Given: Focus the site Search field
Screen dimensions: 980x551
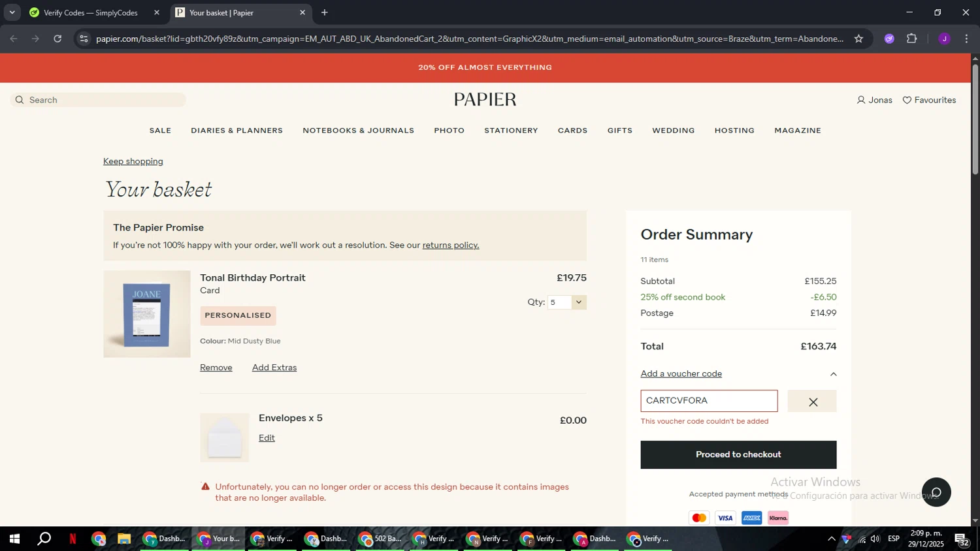Looking at the screenshot, I should click(99, 100).
